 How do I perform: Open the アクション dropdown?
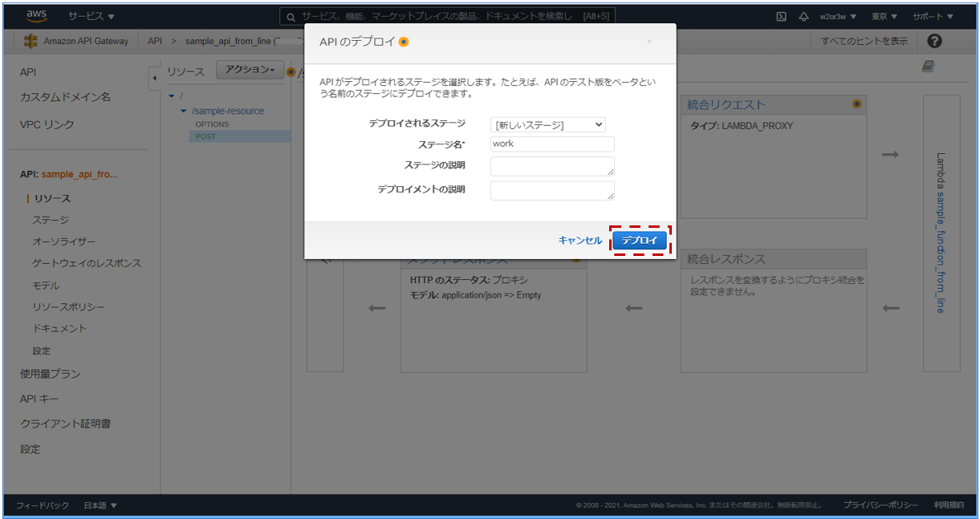tap(251, 71)
